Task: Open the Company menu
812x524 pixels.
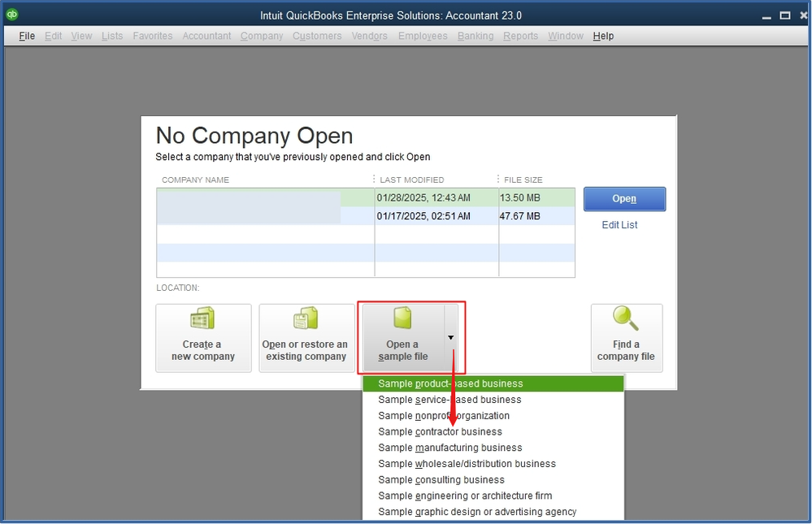Action: pos(262,36)
